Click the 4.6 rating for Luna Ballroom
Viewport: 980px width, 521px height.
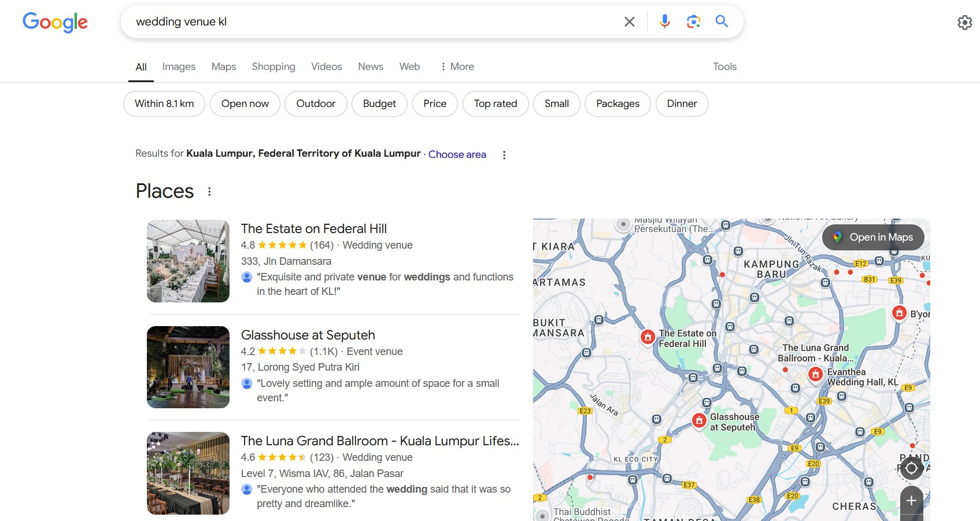pos(273,457)
